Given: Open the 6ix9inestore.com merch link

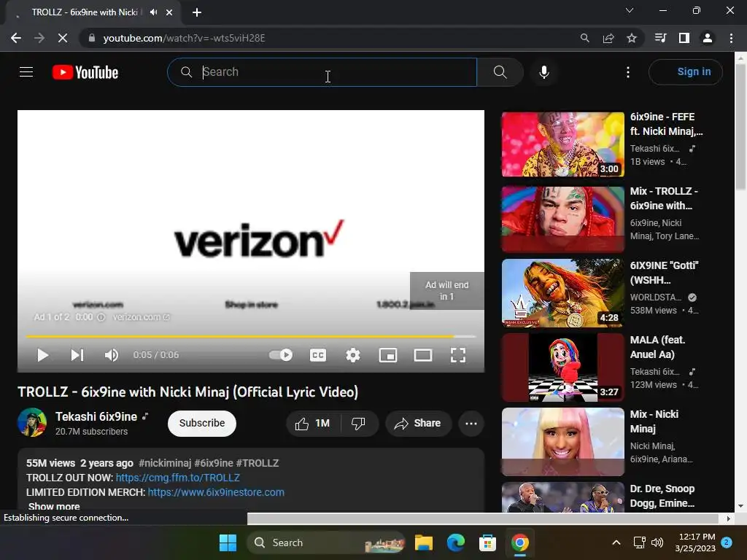Looking at the screenshot, I should point(216,492).
